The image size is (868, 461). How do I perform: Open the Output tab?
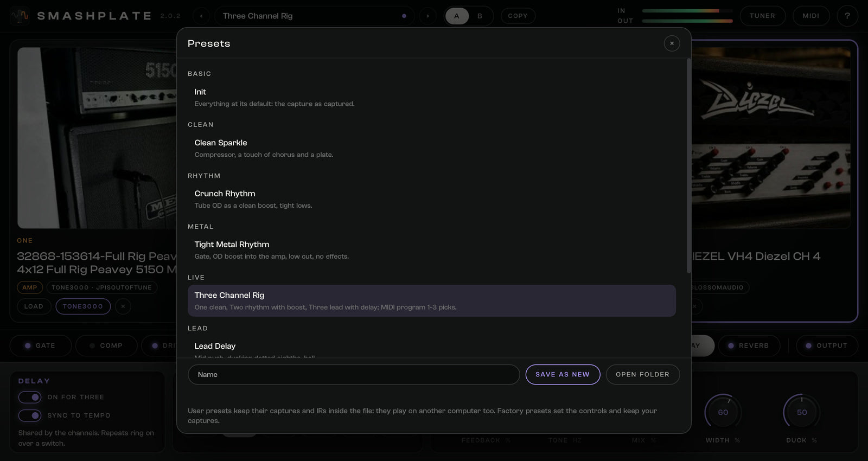[827, 345]
